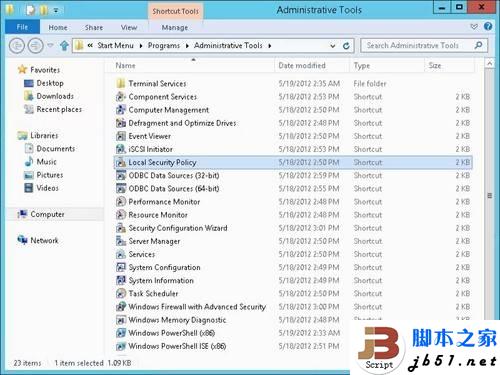Click the Windows Memory Diagnostic icon

coord(121,320)
